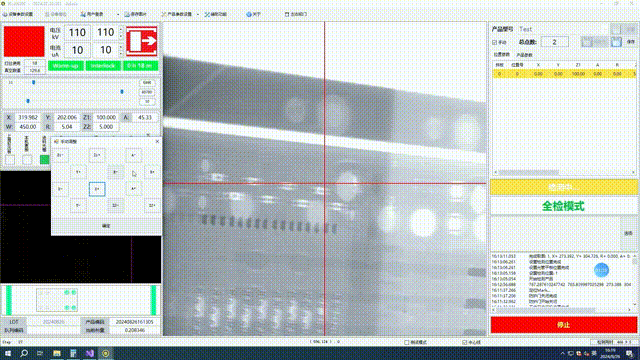Screen dimensions: 640x360
Task: Decrease the kV voltage with down arrow
Action: [x=120, y=36]
